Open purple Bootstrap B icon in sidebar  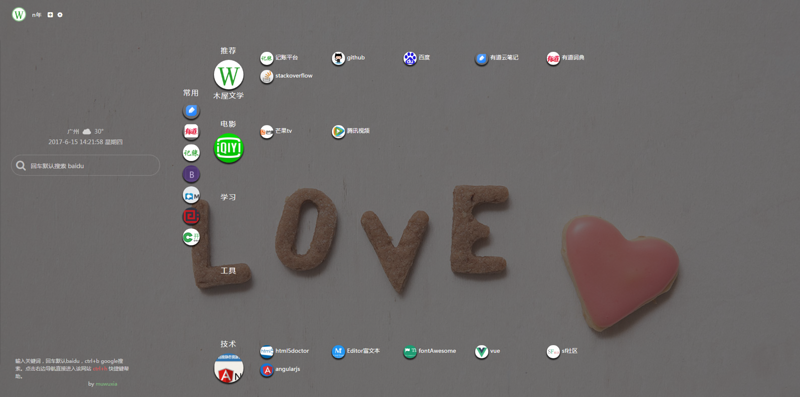[191, 175]
